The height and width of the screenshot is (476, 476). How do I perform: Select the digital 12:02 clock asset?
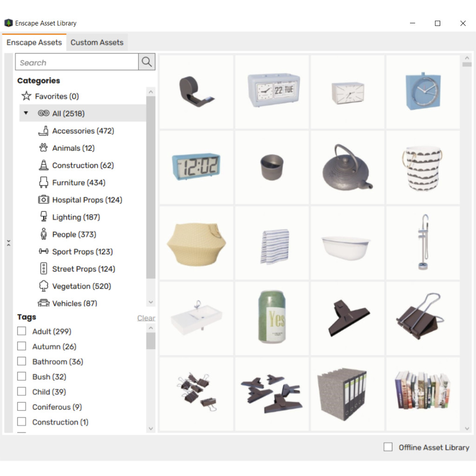pyautogui.click(x=197, y=167)
